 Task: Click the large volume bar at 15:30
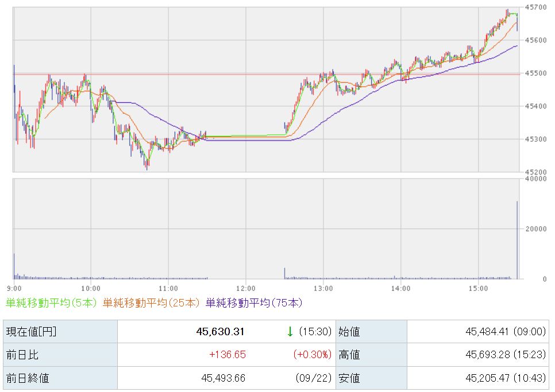(x=517, y=240)
